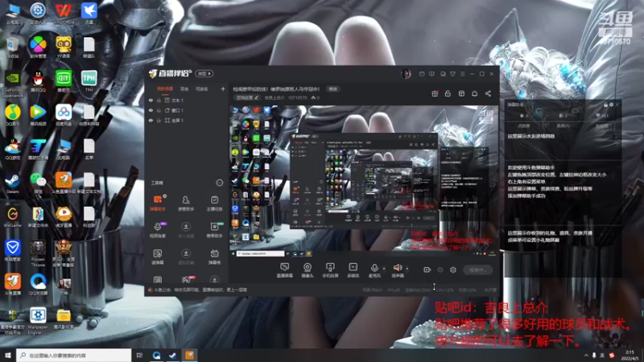Click the notification bell icon

(474, 93)
